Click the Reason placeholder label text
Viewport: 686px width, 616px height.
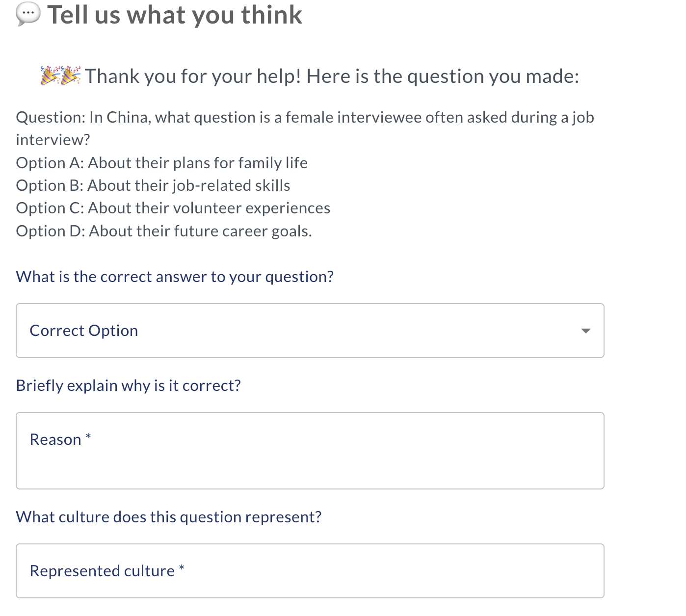tap(55, 439)
